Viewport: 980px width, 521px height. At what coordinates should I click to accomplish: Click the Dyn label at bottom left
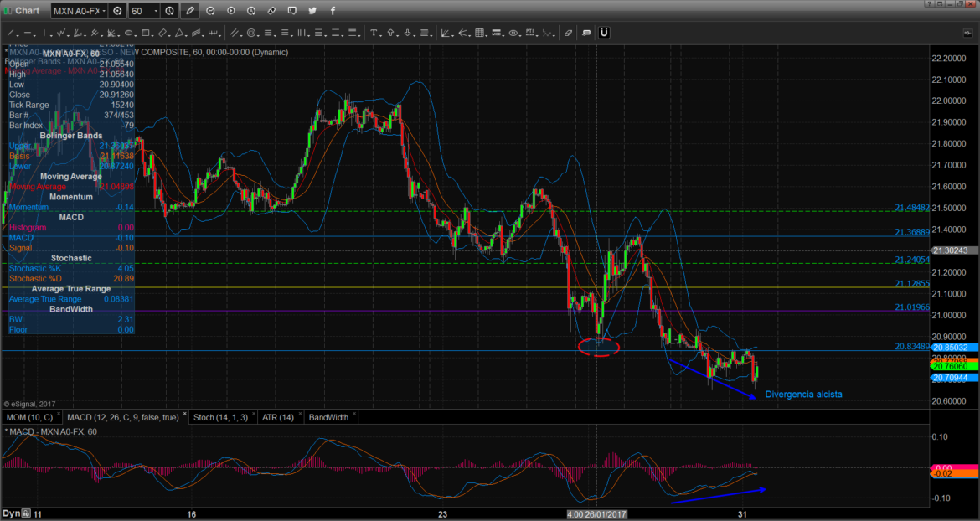[11, 513]
